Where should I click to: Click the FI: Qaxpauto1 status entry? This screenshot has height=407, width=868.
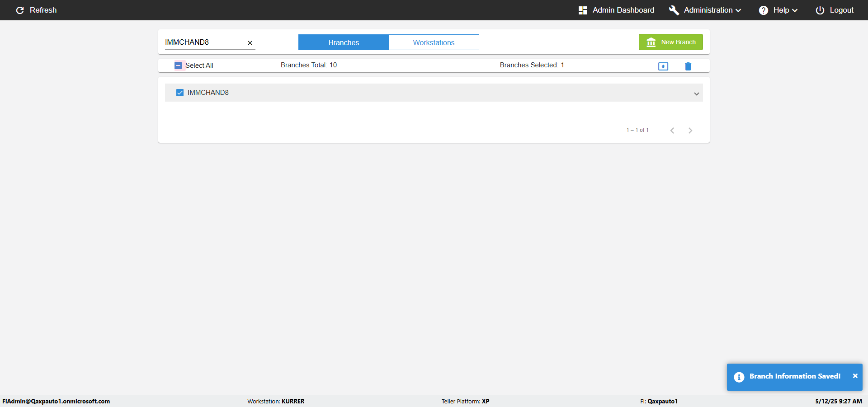coord(659,401)
